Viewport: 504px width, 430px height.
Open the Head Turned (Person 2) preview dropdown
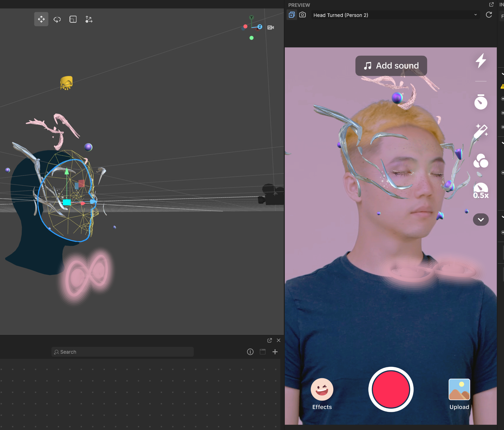point(395,15)
